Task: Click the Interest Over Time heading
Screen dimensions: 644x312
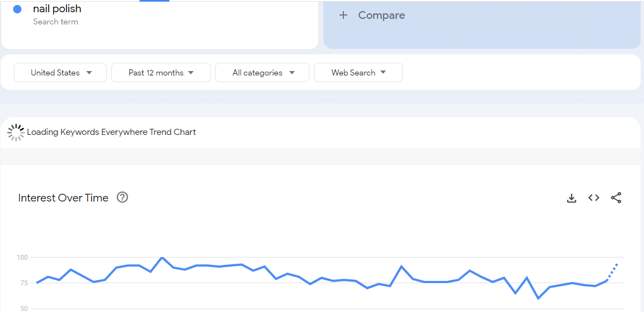Action: [63, 198]
